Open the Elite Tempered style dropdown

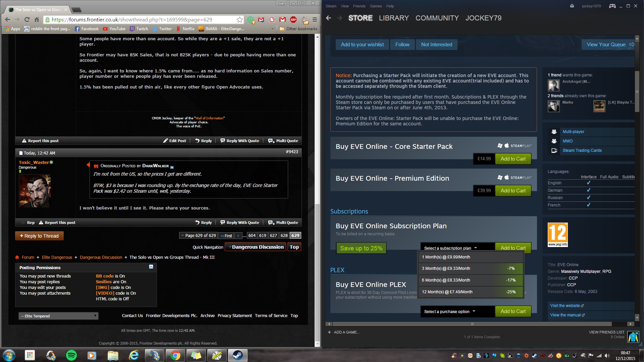pos(58,316)
